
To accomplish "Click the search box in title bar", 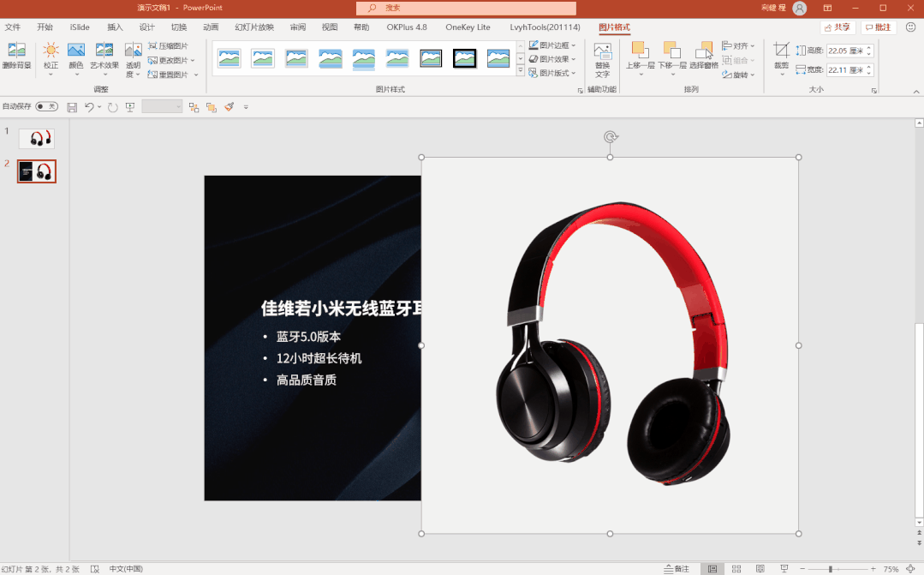I will (x=466, y=9).
